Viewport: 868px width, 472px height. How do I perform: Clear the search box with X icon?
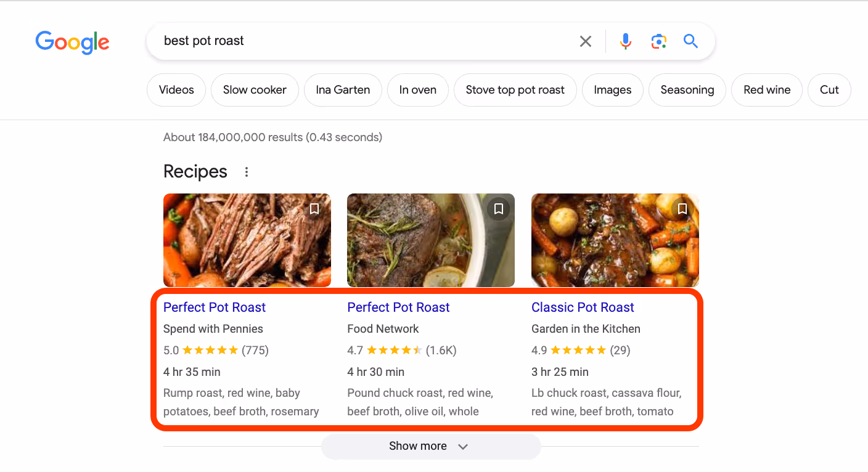coord(586,41)
